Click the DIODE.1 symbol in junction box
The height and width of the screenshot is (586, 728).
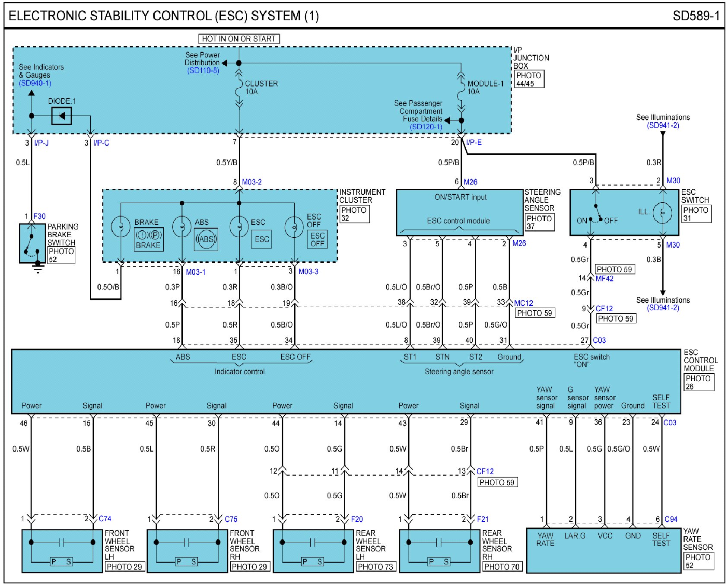point(61,116)
